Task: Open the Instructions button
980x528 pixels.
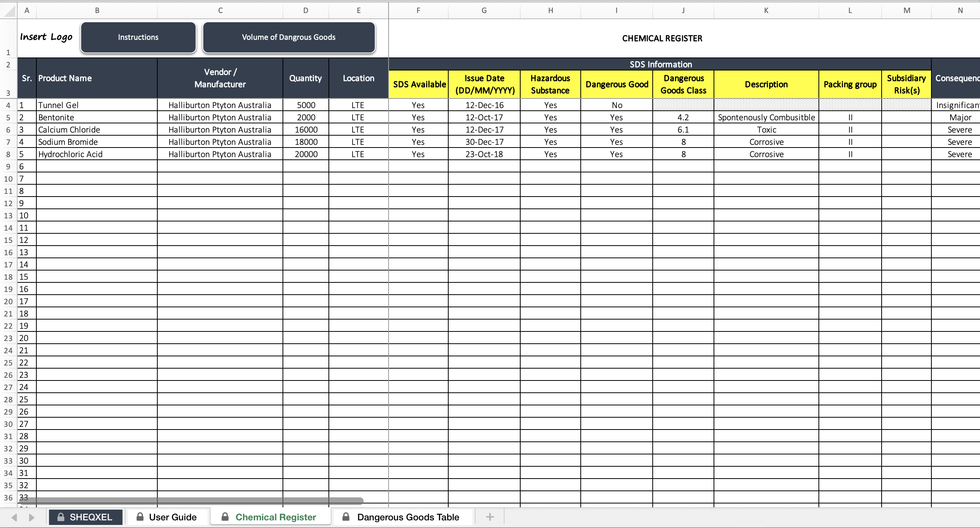Action: pos(138,37)
